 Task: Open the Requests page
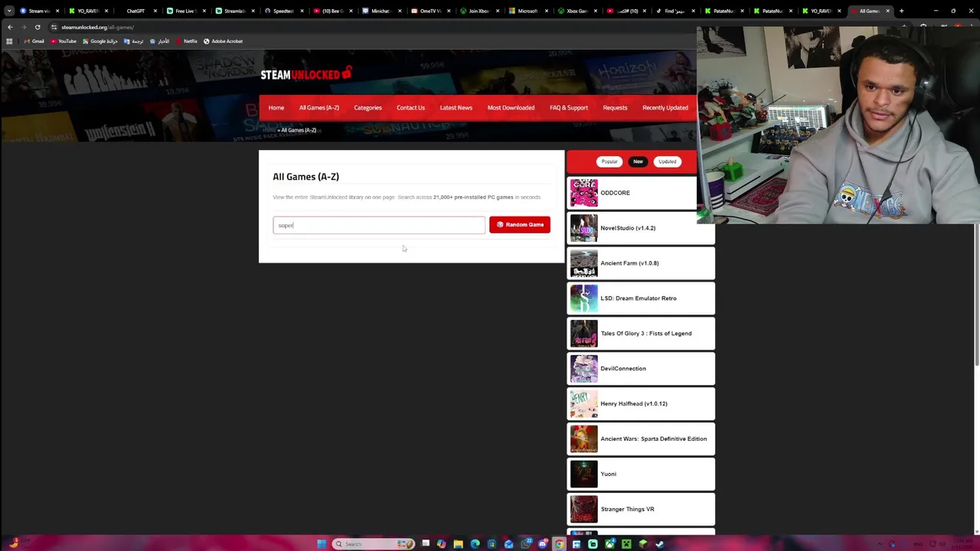pos(615,108)
